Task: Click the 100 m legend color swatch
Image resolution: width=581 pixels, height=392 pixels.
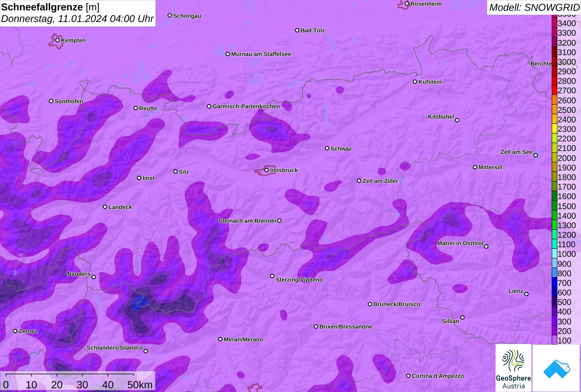Action: (554, 340)
